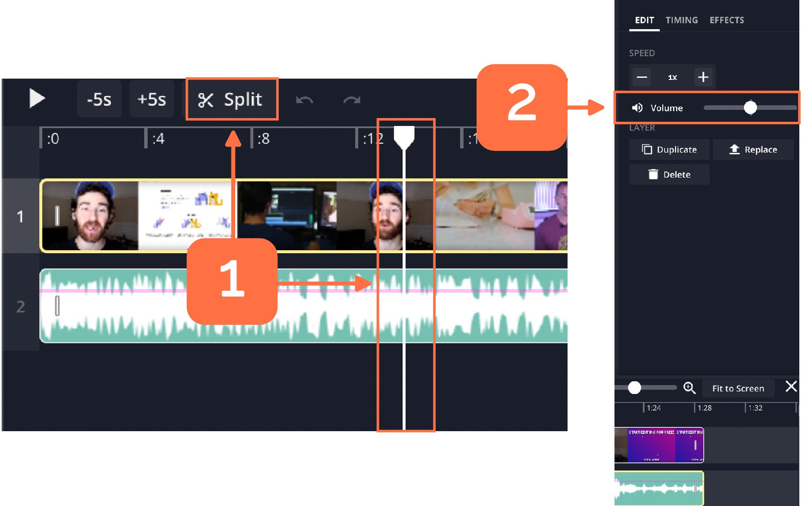
Task: Skip back with the -5s button
Action: coord(99,100)
